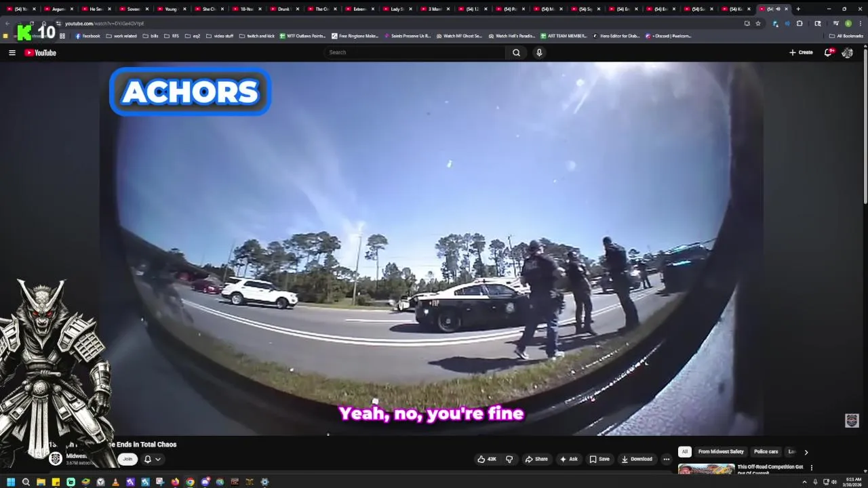This screenshot has height=488, width=868.
Task: Open File Explorer from the taskbar
Action: [41, 482]
